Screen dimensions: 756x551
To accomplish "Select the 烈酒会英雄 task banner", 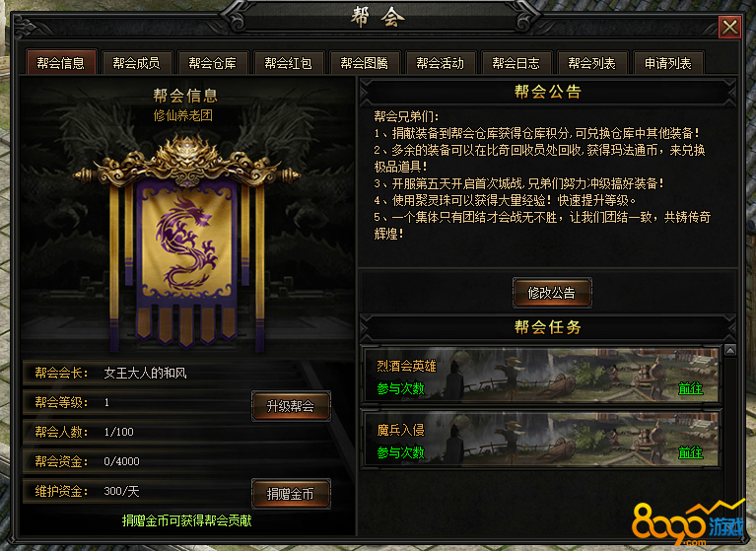I will pos(541,376).
